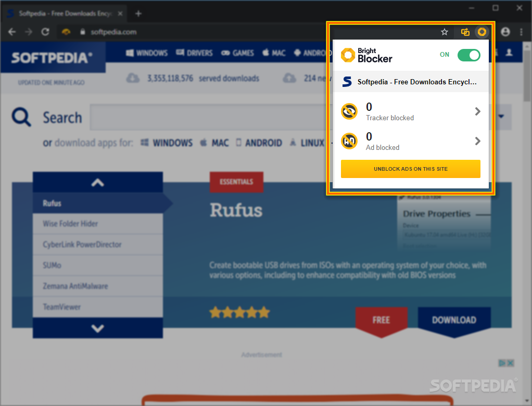The height and width of the screenshot is (406, 532).
Task: Open Chrome's three-dot menu
Action: [x=521, y=32]
